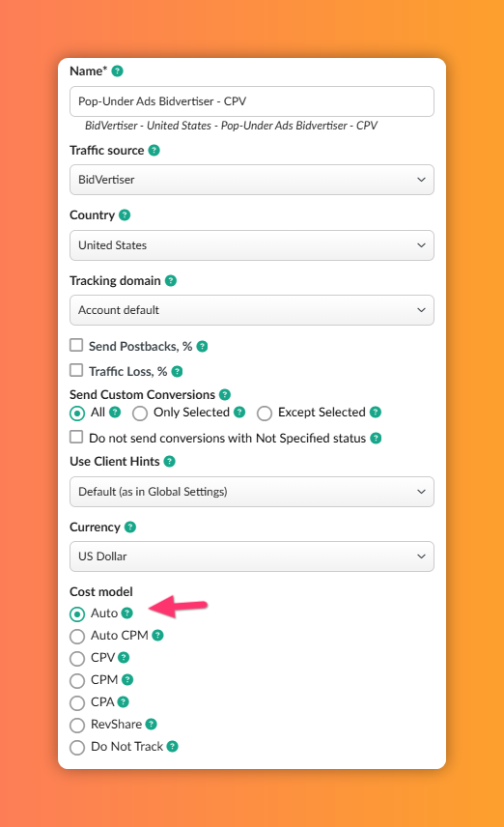The image size is (504, 827).
Task: Open the Currency dropdown showing US Dollar
Action: [x=252, y=556]
